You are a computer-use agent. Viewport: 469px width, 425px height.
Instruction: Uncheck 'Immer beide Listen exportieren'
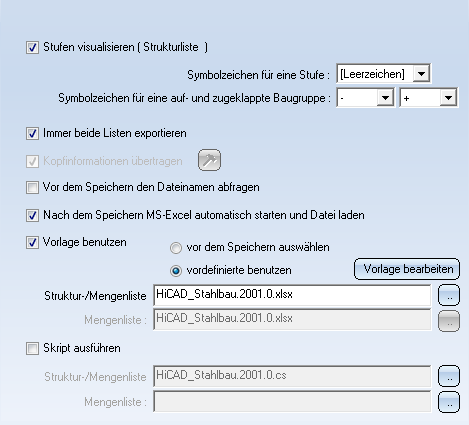32,134
